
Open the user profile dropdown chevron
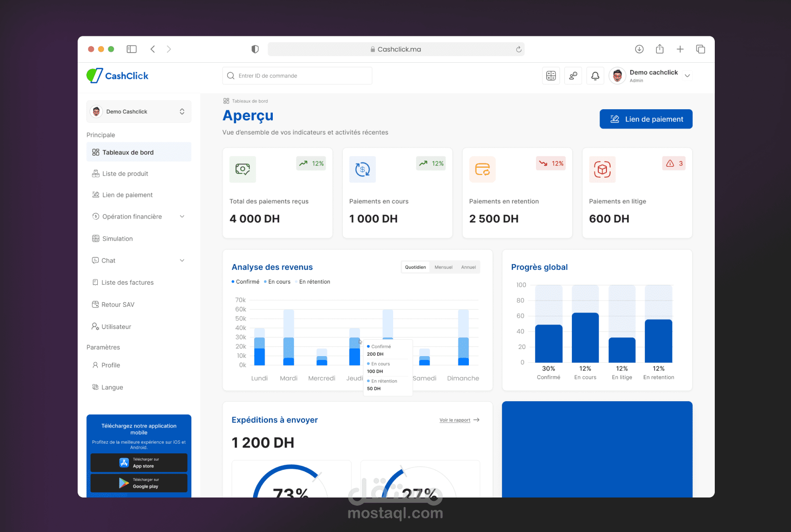[687, 76]
